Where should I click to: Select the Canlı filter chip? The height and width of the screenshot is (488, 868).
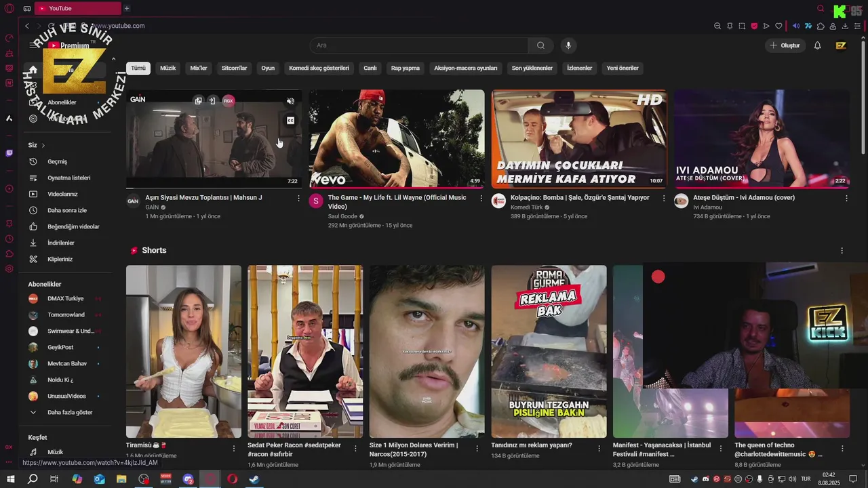370,68
